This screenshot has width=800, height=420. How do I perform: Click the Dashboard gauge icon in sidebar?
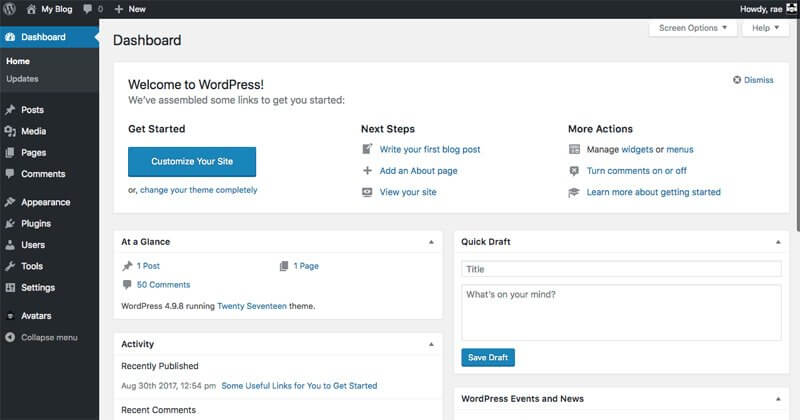pyautogui.click(x=10, y=37)
